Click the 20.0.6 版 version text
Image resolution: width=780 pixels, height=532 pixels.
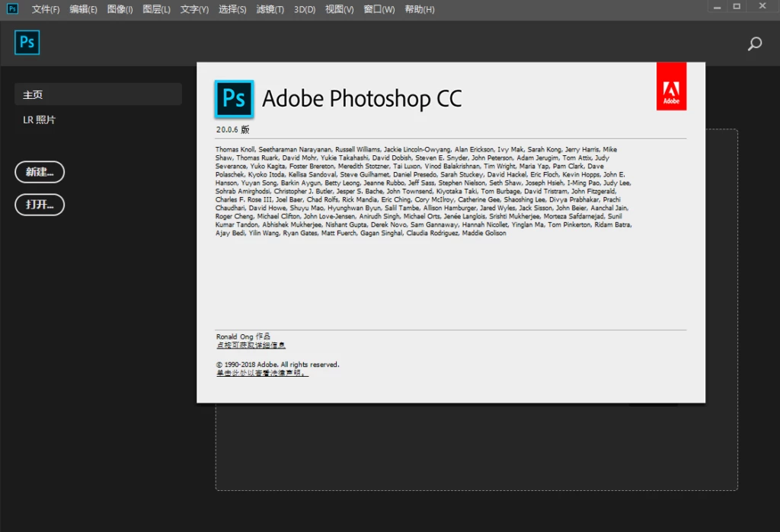(x=232, y=129)
